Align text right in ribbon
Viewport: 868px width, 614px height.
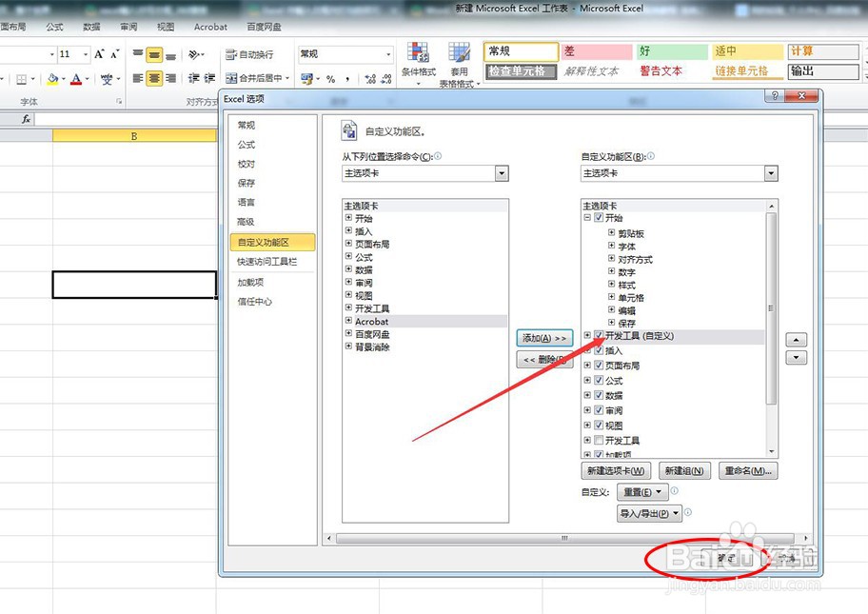pyautogui.click(x=170, y=78)
